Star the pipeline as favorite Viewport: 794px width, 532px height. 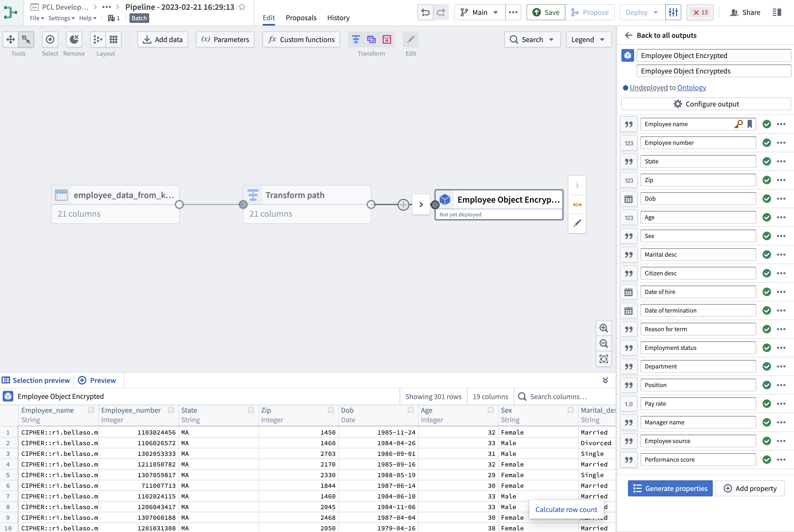point(242,7)
